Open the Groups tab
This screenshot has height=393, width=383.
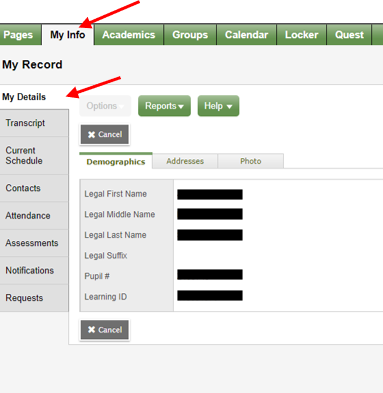[190, 35]
